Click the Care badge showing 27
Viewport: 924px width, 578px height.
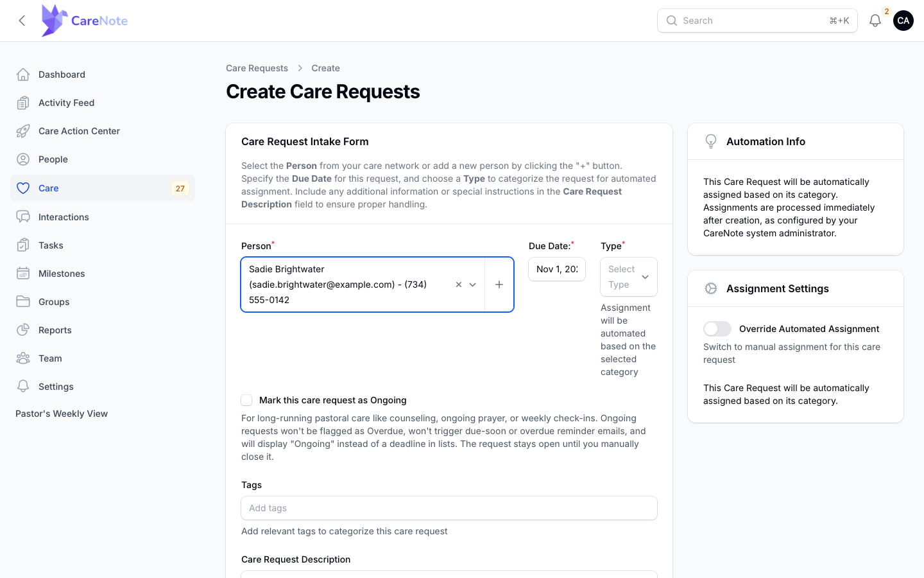(x=180, y=188)
